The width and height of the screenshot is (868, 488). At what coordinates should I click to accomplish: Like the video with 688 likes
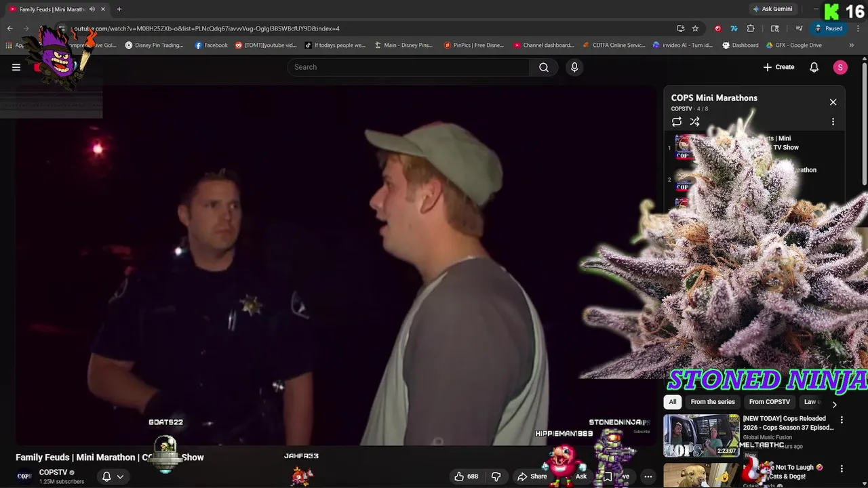coord(466,476)
